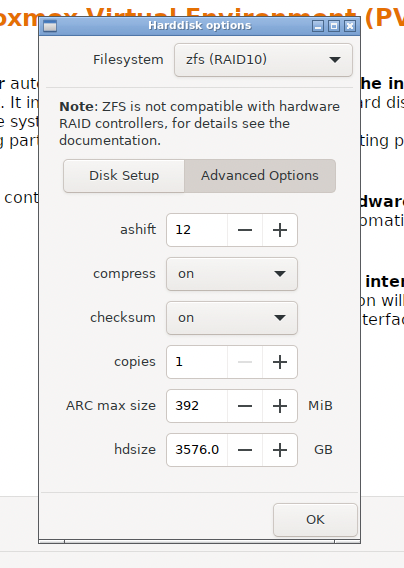The width and height of the screenshot is (404, 568).
Task: Switch to the Disk Setup tab
Action: coord(124,176)
